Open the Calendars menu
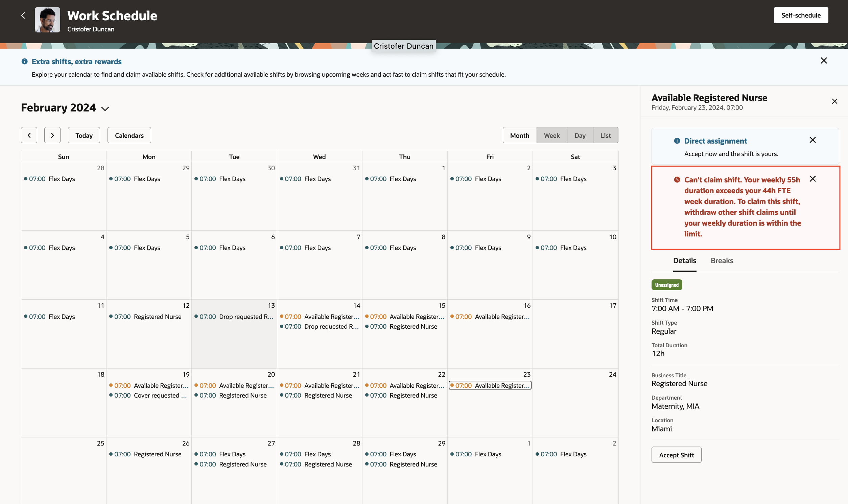Image resolution: width=848 pixels, height=504 pixels. point(129,135)
